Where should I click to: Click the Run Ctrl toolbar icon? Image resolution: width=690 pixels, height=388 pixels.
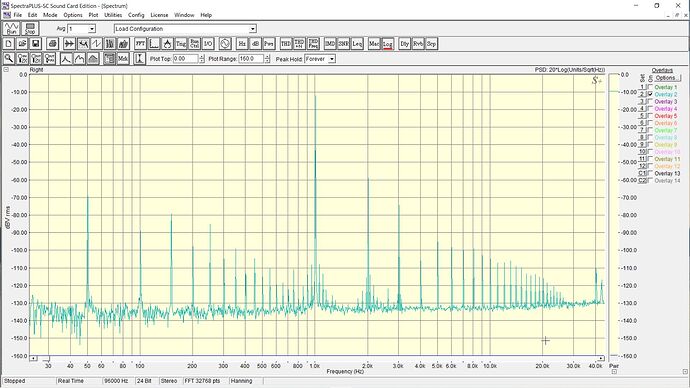pyautogui.click(x=195, y=44)
